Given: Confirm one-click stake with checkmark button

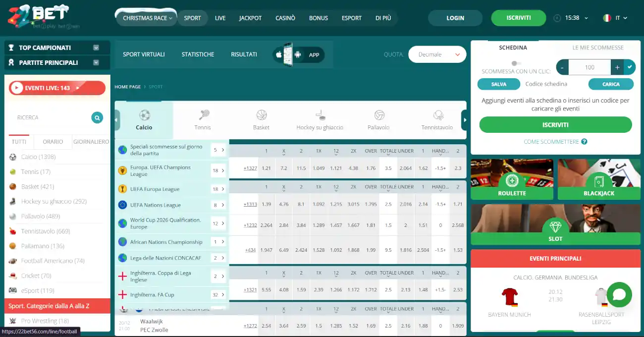Looking at the screenshot, I should pos(630,67).
